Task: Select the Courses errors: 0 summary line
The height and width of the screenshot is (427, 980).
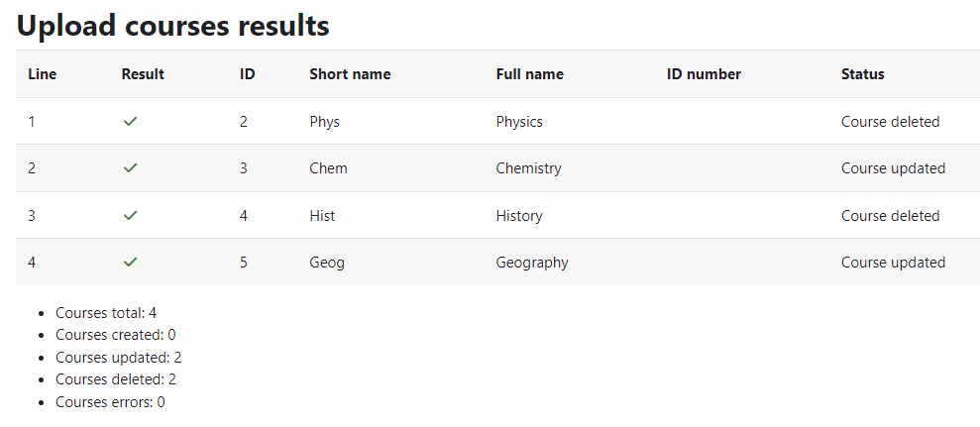Action: tap(111, 402)
